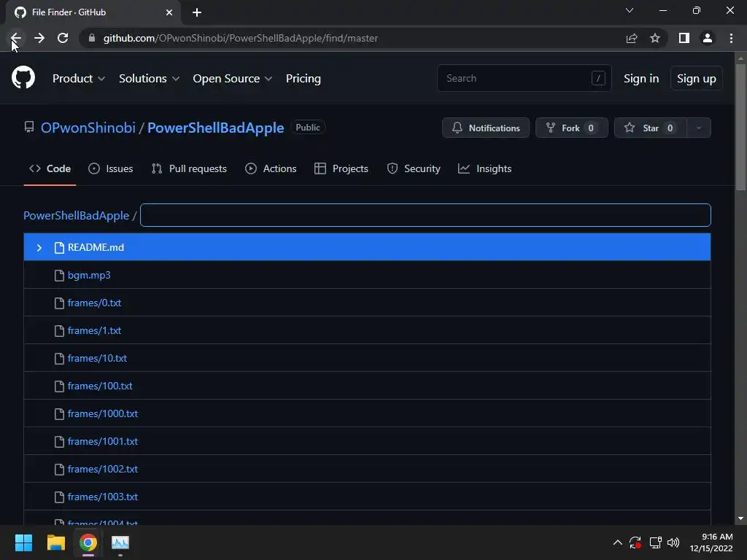Open the Windows Start menu
The width and height of the screenshot is (747, 560).
[x=23, y=542]
